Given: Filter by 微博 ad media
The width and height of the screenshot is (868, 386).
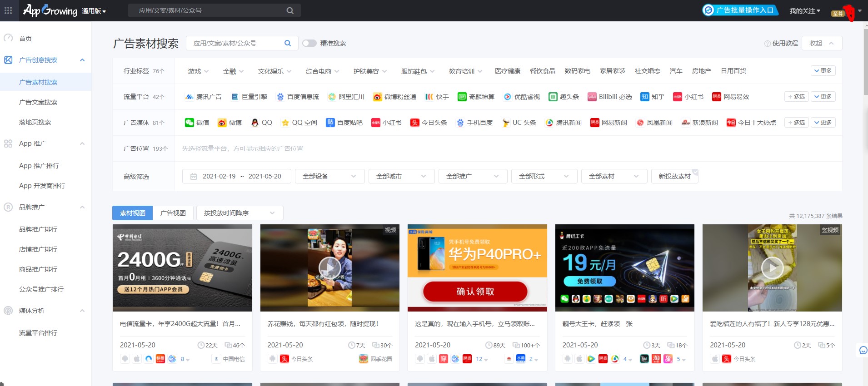Looking at the screenshot, I should pyautogui.click(x=230, y=123).
